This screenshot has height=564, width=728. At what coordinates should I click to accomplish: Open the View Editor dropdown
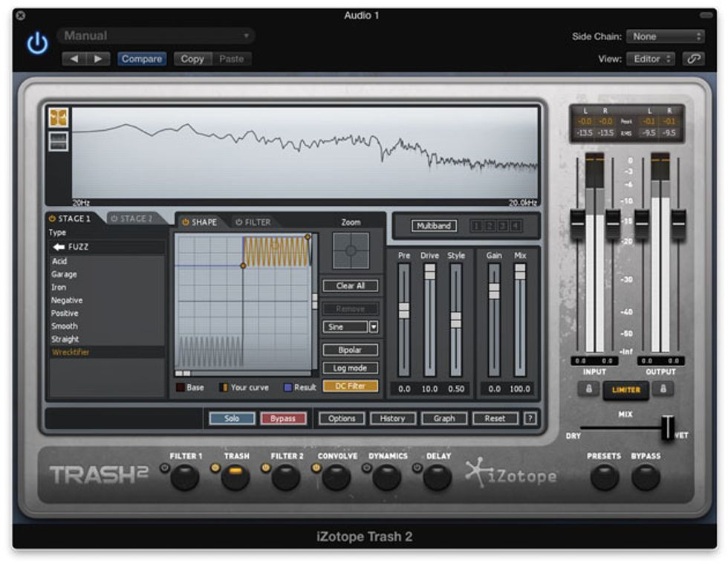651,59
